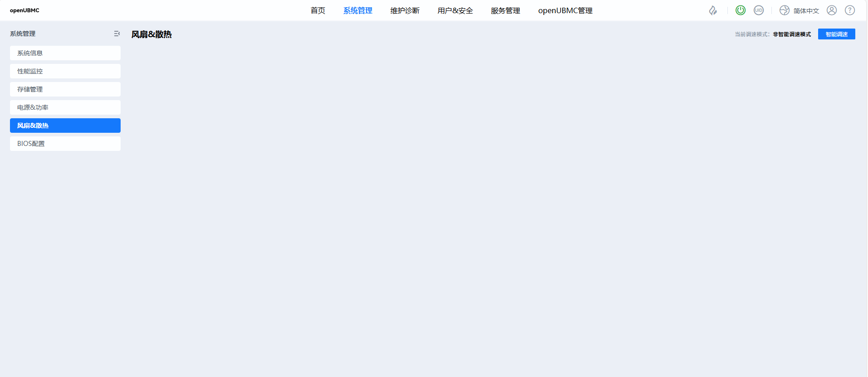Image resolution: width=868 pixels, height=377 pixels.
Task: Toggle the UID indicator icon
Action: (x=759, y=10)
